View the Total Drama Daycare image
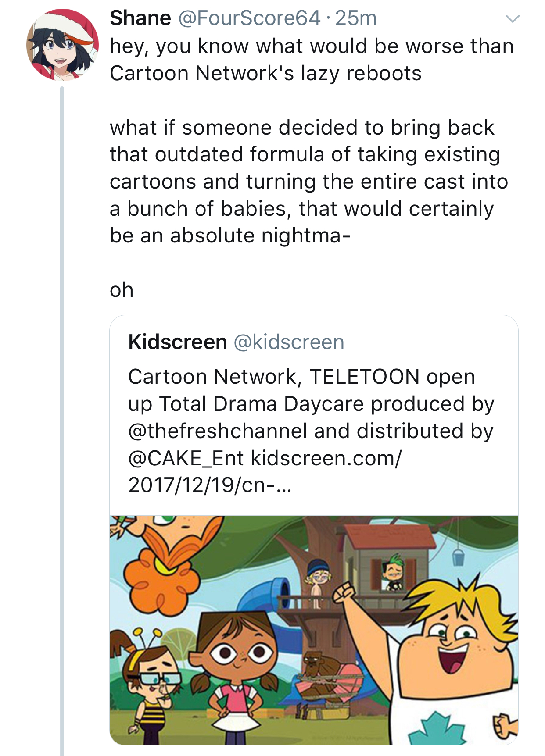The height and width of the screenshot is (756, 545). coord(314,630)
